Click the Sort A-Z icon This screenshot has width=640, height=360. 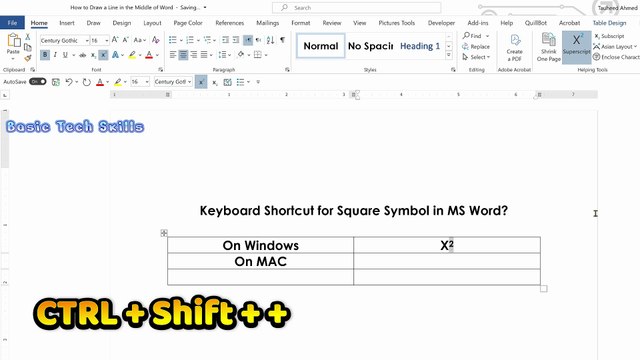point(270,40)
